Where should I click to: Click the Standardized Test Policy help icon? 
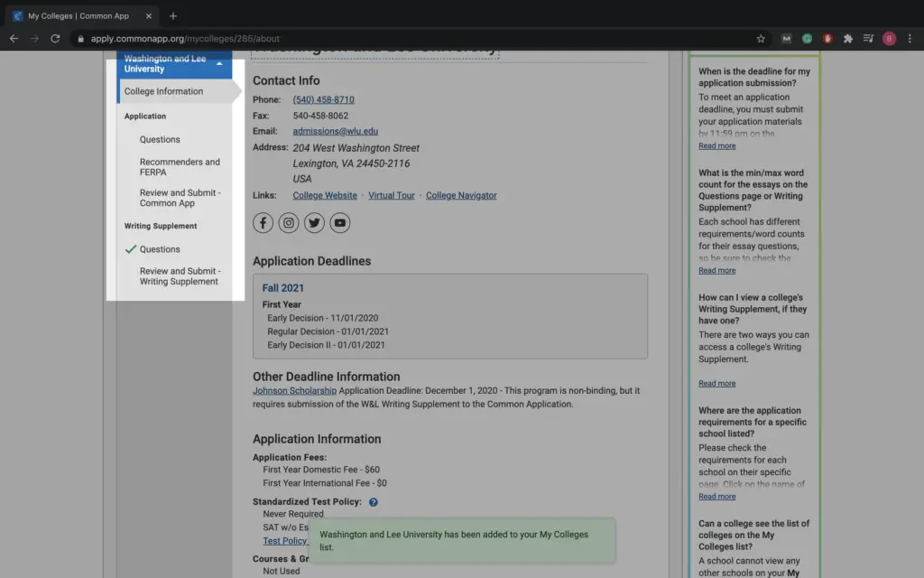pos(373,502)
